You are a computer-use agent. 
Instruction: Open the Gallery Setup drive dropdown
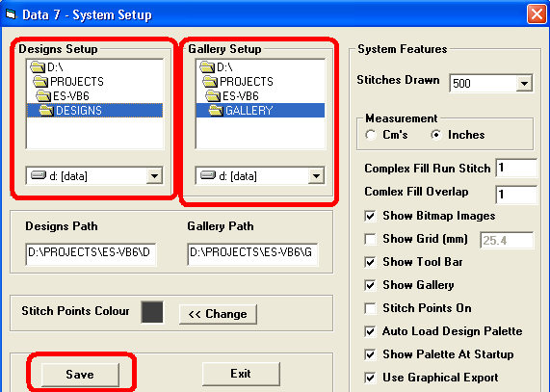click(x=316, y=175)
